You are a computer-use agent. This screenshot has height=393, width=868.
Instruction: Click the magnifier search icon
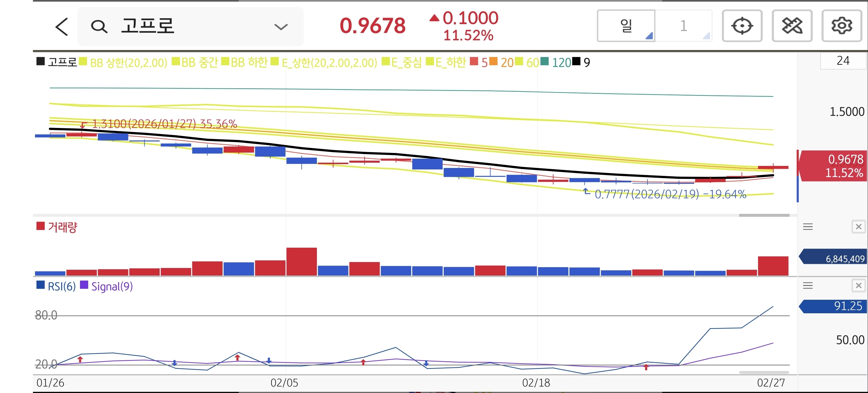(99, 27)
